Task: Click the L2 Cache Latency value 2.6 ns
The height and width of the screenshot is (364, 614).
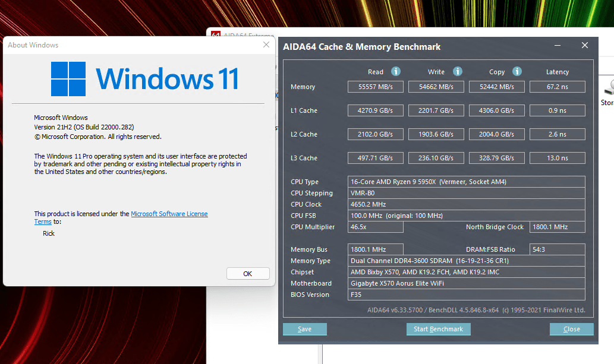Action: (x=558, y=134)
